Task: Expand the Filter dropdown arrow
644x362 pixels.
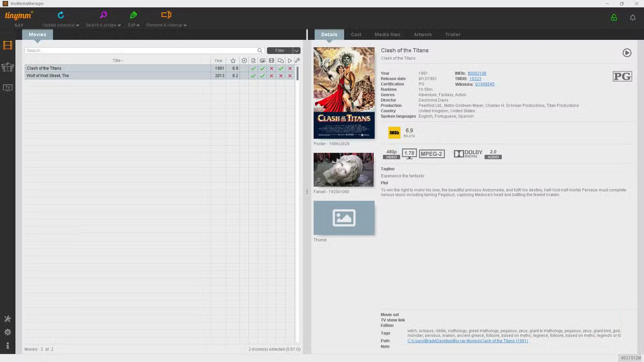Action: [x=297, y=51]
